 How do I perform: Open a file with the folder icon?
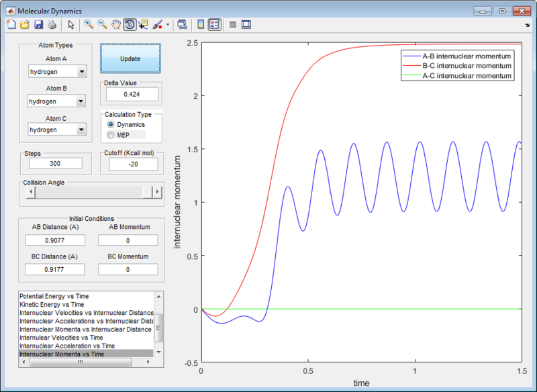click(x=25, y=24)
